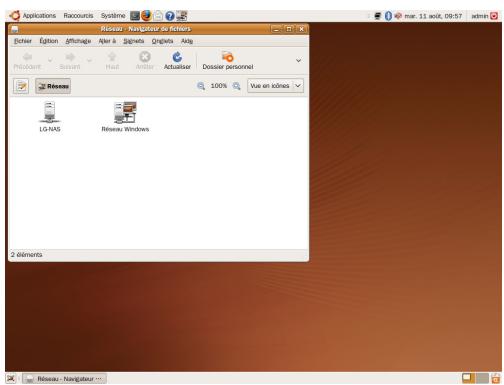Open the volume control tray icon
The image size is (504, 385).
point(398,16)
